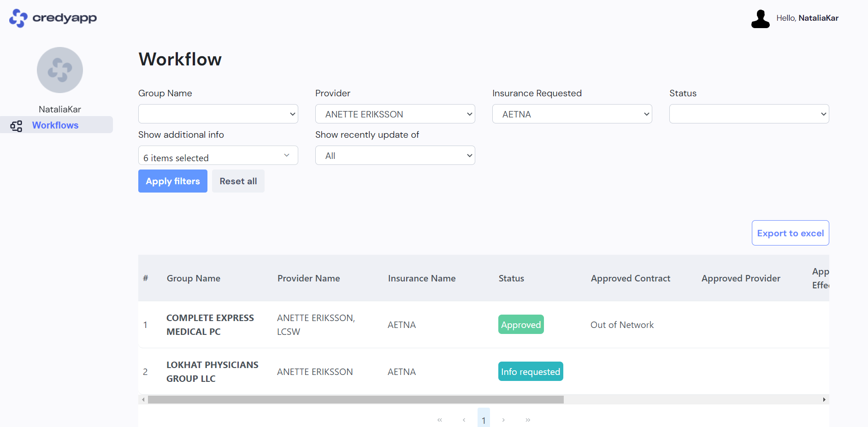
Task: Click the # column header
Action: pos(146,278)
